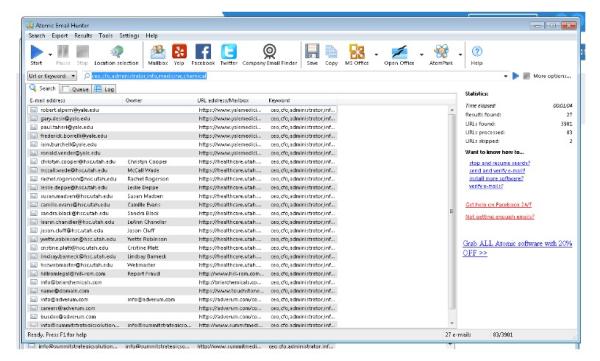Open the Help menu
Image resolution: width=600 pixels, height=361 pixels.
coord(152,36)
